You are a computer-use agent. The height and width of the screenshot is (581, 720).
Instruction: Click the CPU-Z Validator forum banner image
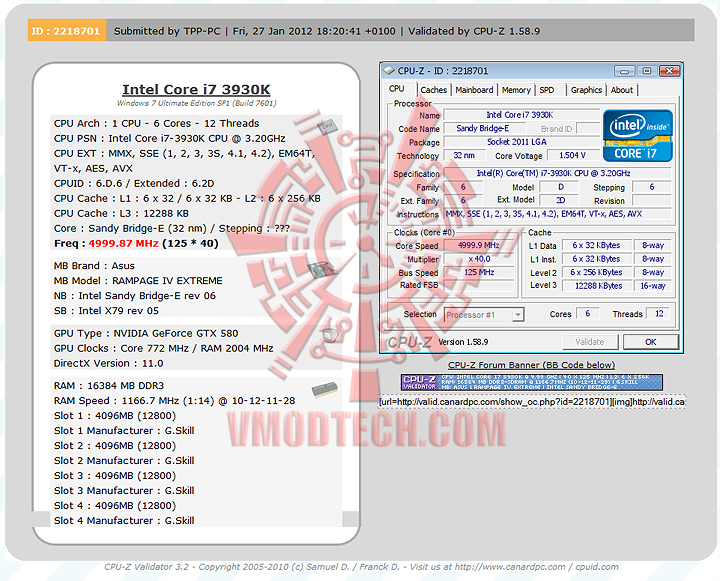pos(531,382)
